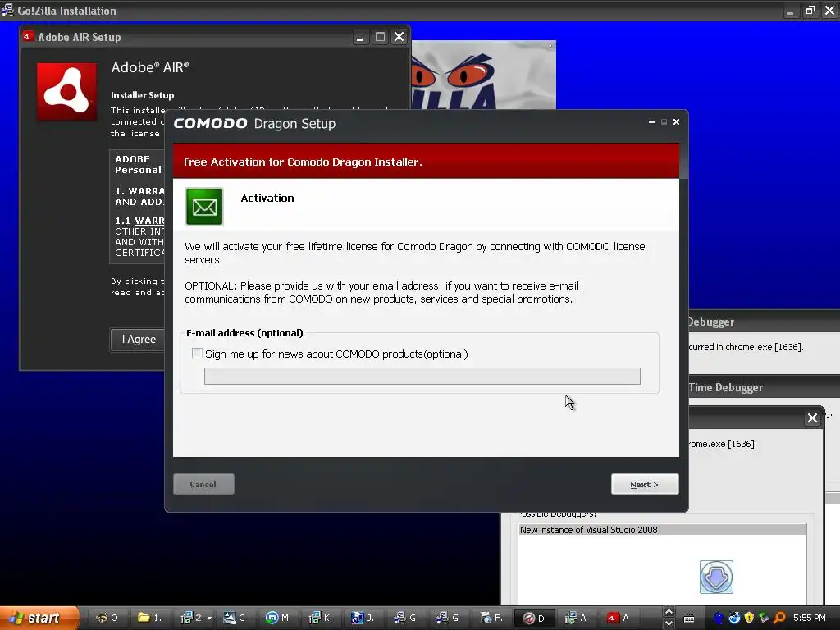Open the Adobe AIR red taskbar button

click(x=619, y=618)
